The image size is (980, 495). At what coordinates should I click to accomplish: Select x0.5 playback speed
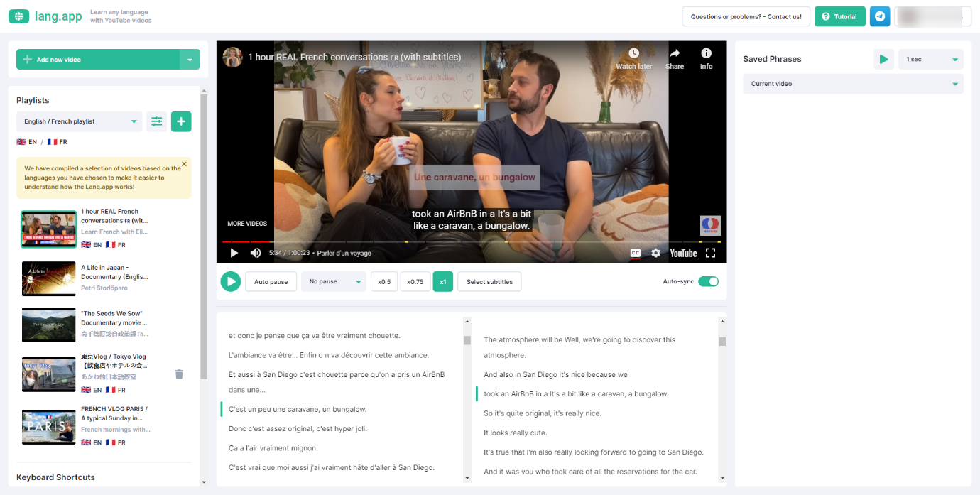[x=384, y=282]
